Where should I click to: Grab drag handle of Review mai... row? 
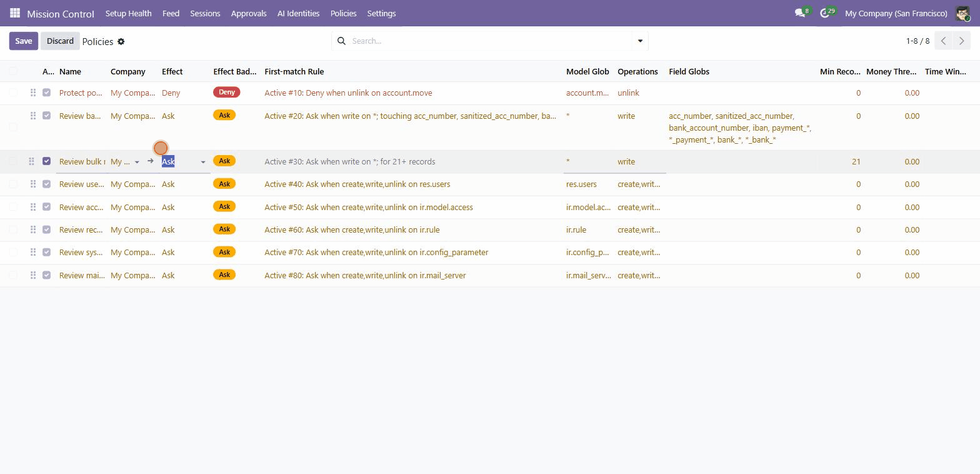33,275
